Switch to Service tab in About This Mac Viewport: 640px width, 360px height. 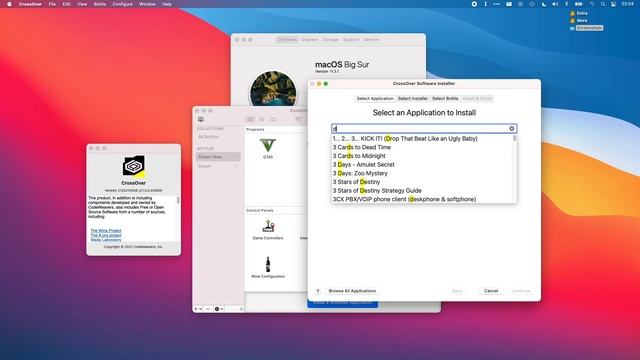point(371,40)
